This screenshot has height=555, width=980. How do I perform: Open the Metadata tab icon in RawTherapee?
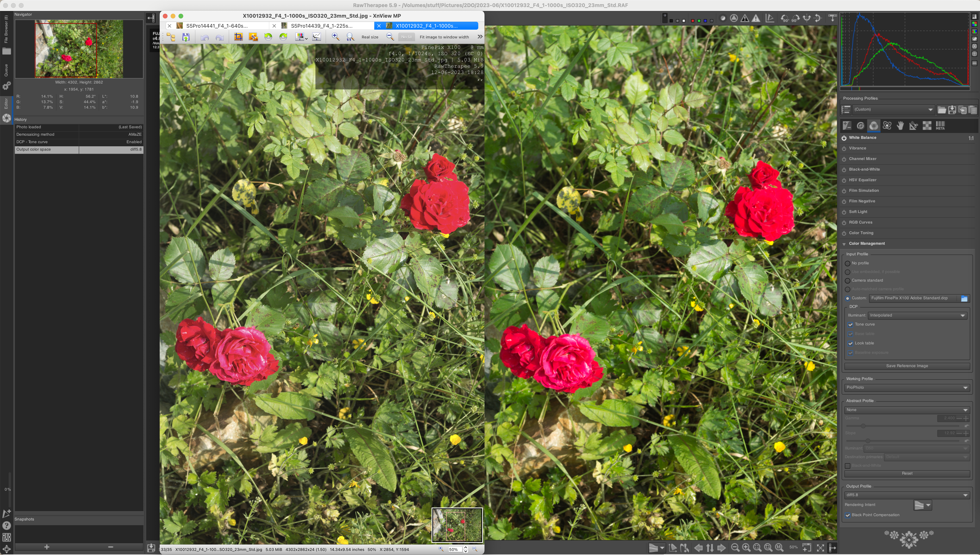click(x=940, y=126)
